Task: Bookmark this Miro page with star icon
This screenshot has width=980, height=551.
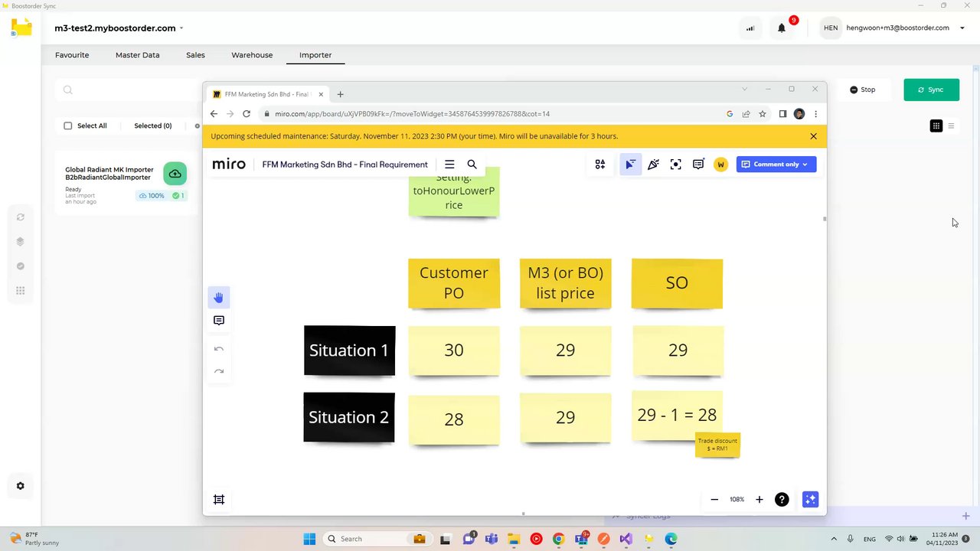Action: point(763,114)
